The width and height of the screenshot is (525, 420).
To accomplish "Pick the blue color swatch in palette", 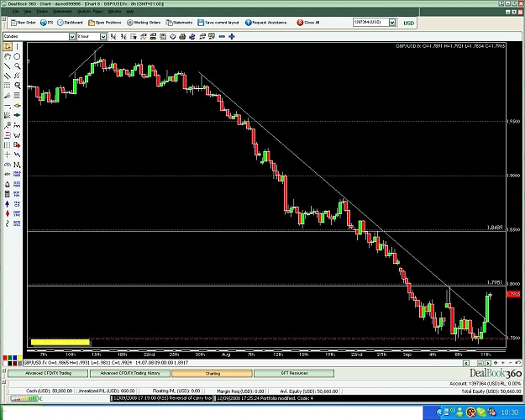I will 15,358.
